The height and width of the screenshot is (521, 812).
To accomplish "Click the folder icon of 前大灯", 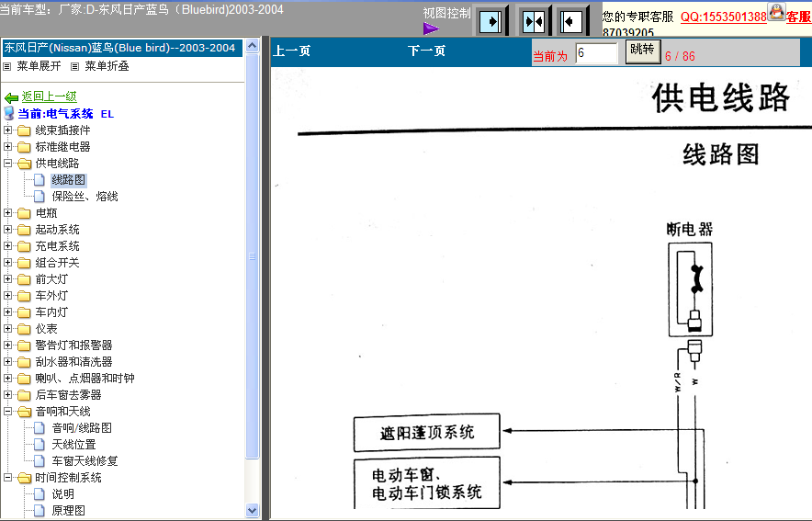I will pos(24,279).
